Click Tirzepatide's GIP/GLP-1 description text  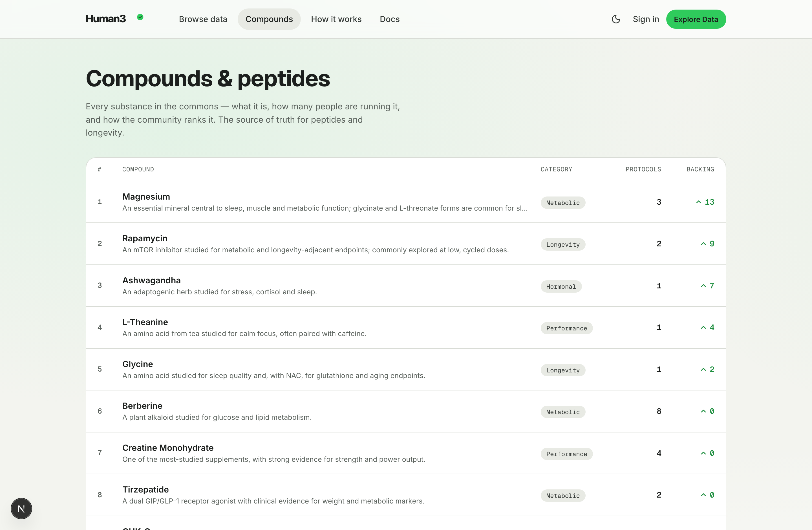click(x=273, y=501)
